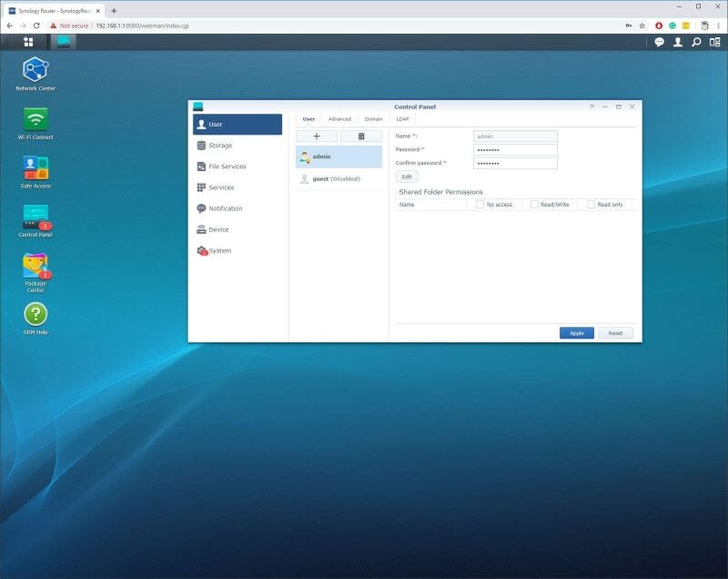Open the notifications bubble in the top bar
Viewport: 728px width, 579px height.
[657, 41]
